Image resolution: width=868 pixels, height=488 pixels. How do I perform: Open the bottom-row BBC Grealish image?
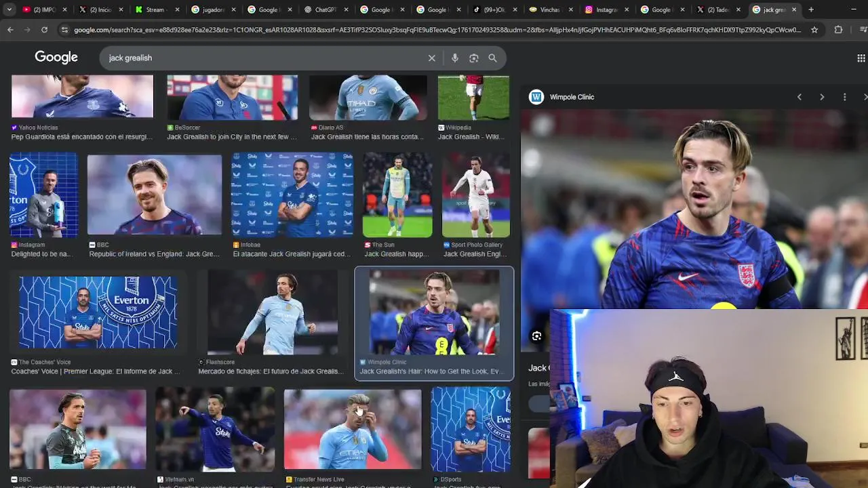(78, 430)
